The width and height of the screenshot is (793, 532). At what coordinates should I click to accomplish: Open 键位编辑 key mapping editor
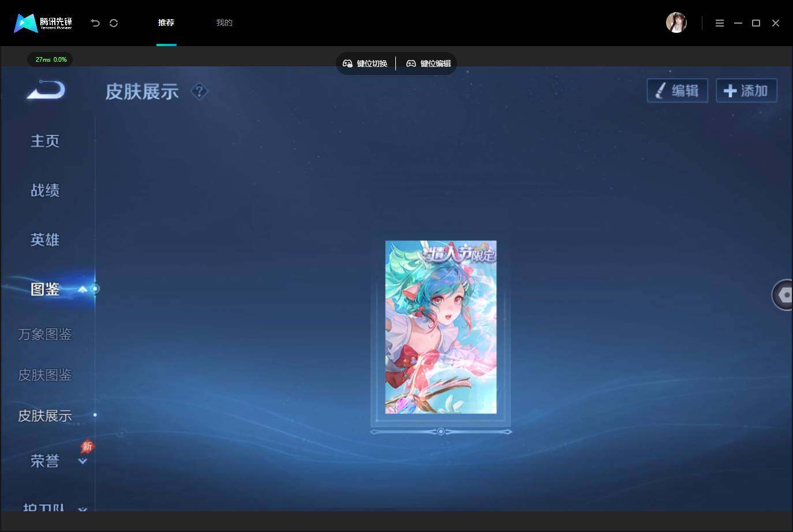tap(429, 63)
